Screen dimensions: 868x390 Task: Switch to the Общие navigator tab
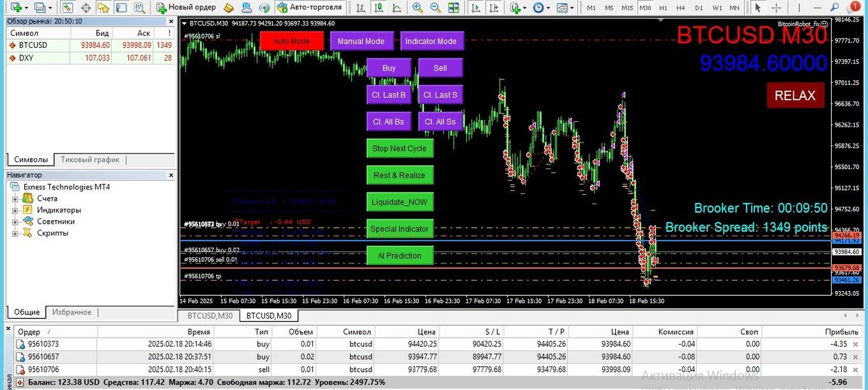[x=26, y=312]
